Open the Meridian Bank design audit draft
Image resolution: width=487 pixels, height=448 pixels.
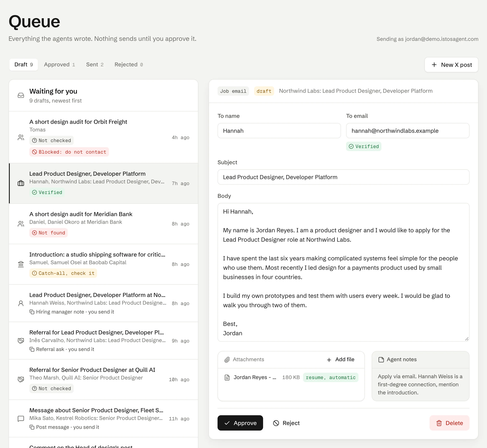pyautogui.click(x=103, y=224)
